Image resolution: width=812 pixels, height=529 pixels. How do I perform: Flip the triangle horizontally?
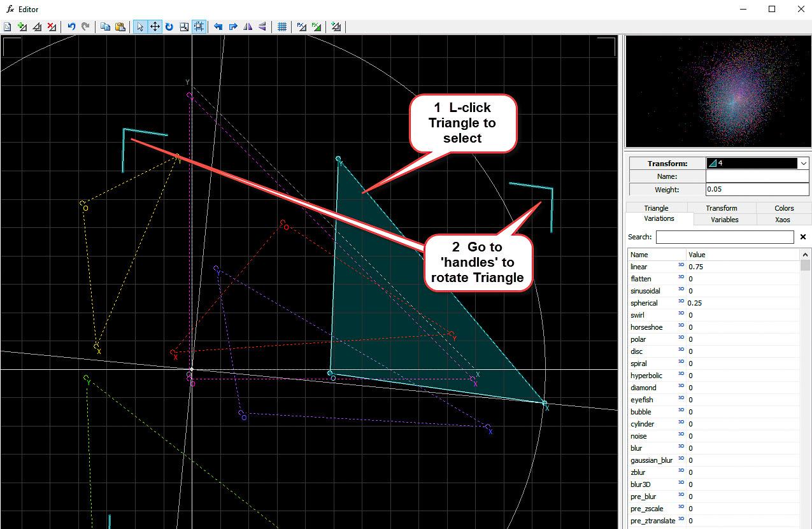248,27
